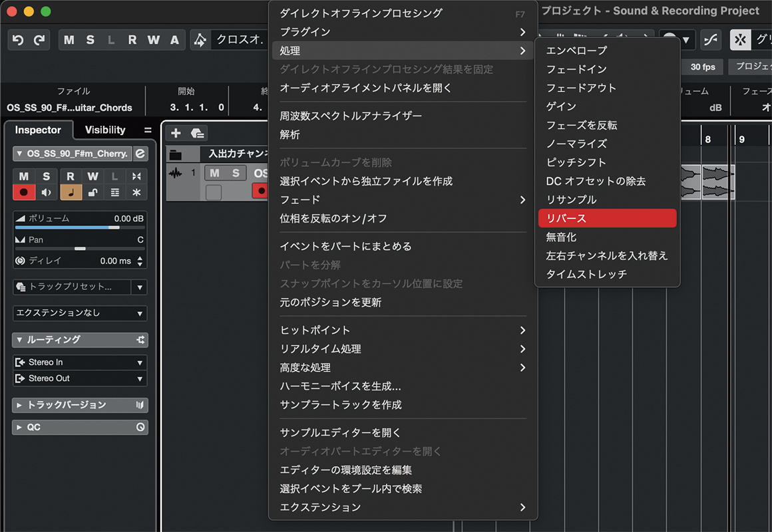Viewport: 772px width, 532px height.
Task: Enable write automation W in Inspector
Action: [x=93, y=176]
